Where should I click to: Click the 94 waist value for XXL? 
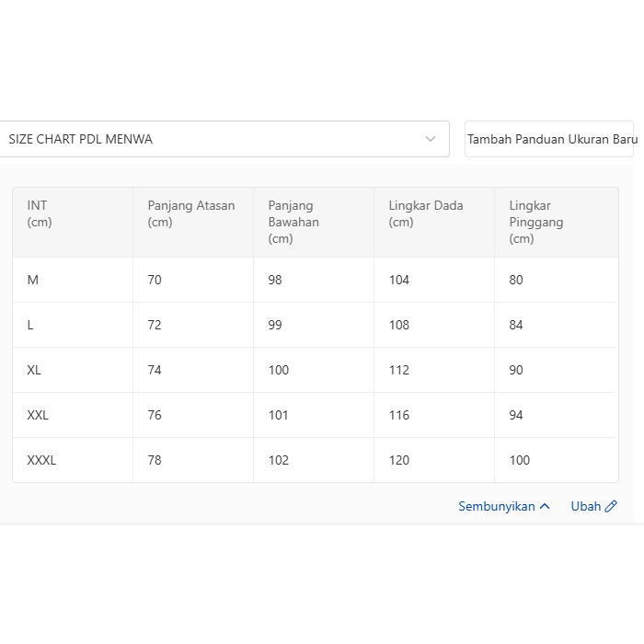[516, 415]
